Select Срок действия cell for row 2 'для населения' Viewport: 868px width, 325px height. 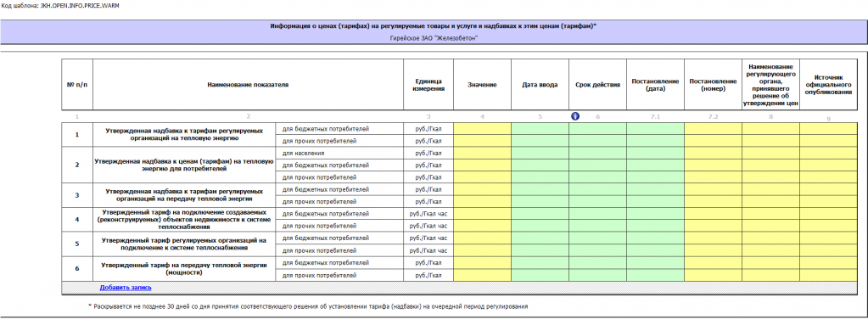coord(598,154)
